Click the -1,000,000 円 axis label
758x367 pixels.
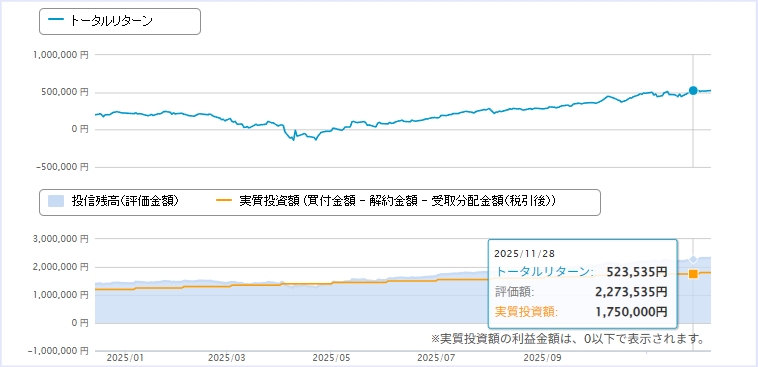(59, 351)
